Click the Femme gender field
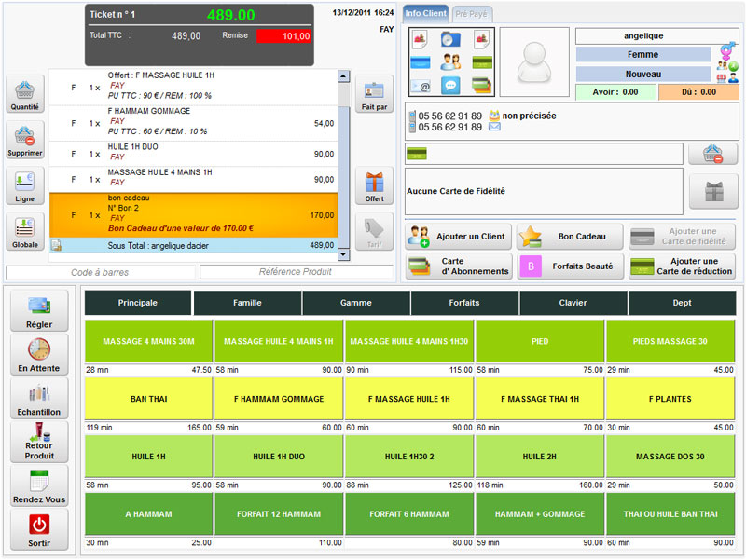The image size is (746, 560). [x=642, y=54]
